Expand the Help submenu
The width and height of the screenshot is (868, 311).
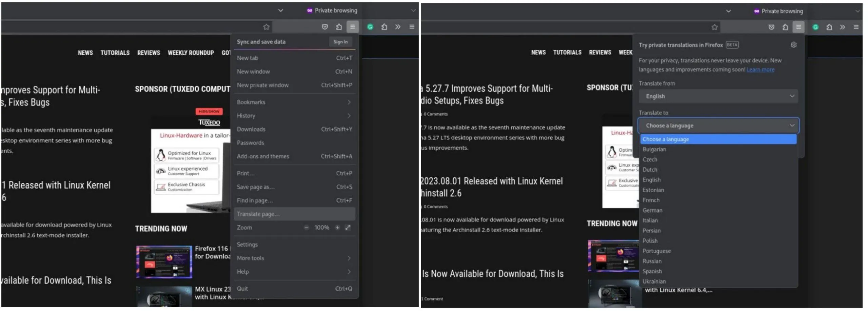point(294,272)
